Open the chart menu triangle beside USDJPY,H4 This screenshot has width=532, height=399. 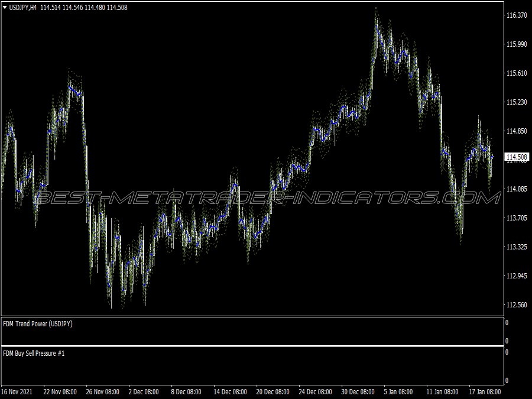point(5,8)
